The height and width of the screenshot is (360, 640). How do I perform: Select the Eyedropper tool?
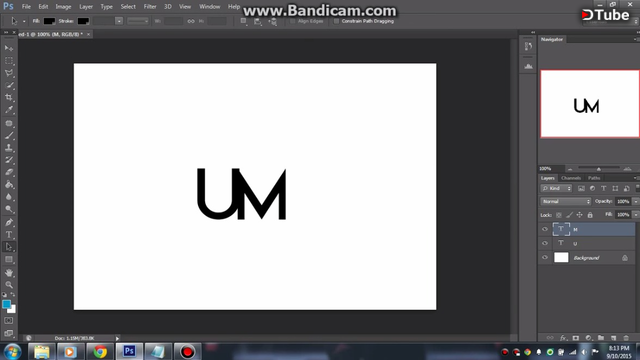click(9, 110)
